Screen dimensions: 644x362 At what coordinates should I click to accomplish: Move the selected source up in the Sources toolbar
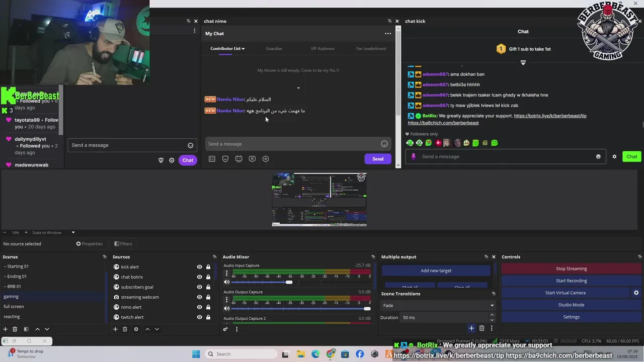tap(147, 329)
